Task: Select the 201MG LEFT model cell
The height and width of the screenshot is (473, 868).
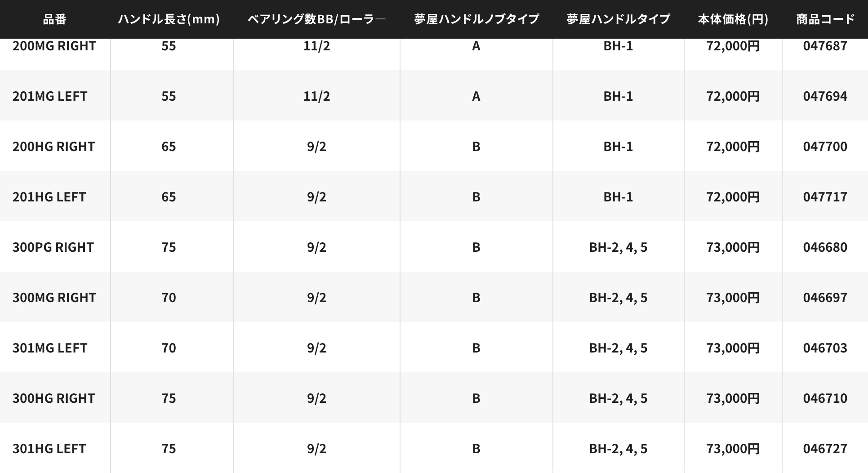Action: [50, 96]
